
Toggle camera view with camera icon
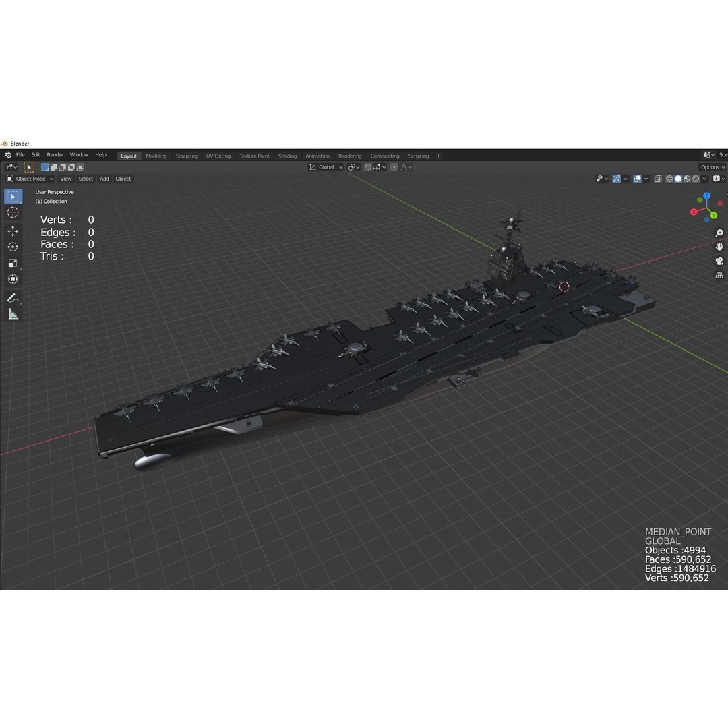click(x=719, y=261)
